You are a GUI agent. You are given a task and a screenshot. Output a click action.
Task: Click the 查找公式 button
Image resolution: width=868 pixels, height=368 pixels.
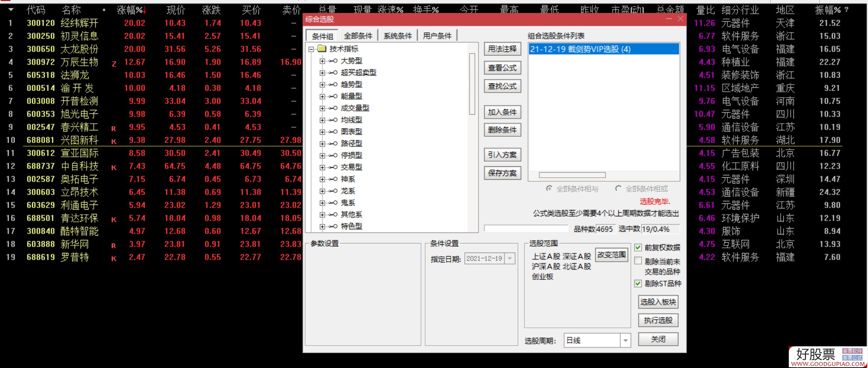pos(502,86)
